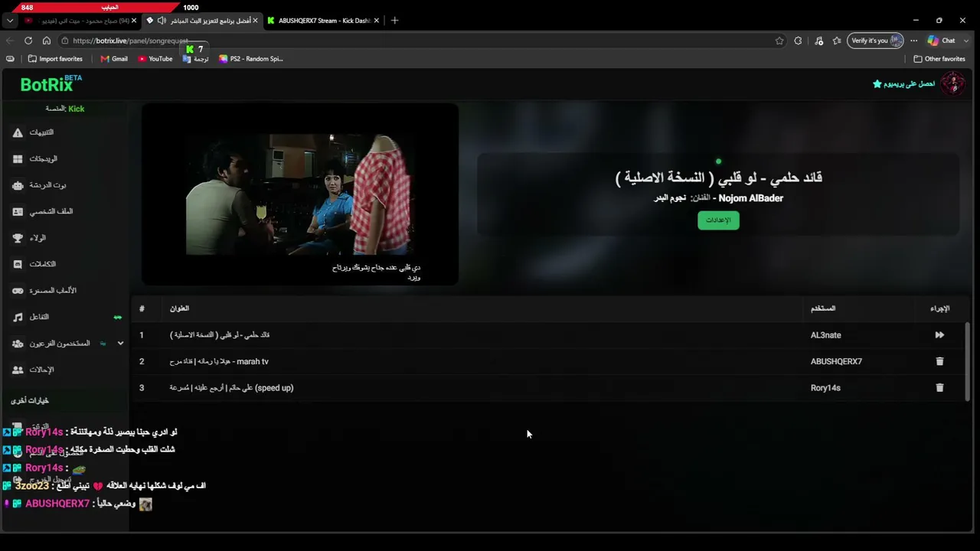
Task: Select the active BotRix browser tab
Action: coord(201,21)
